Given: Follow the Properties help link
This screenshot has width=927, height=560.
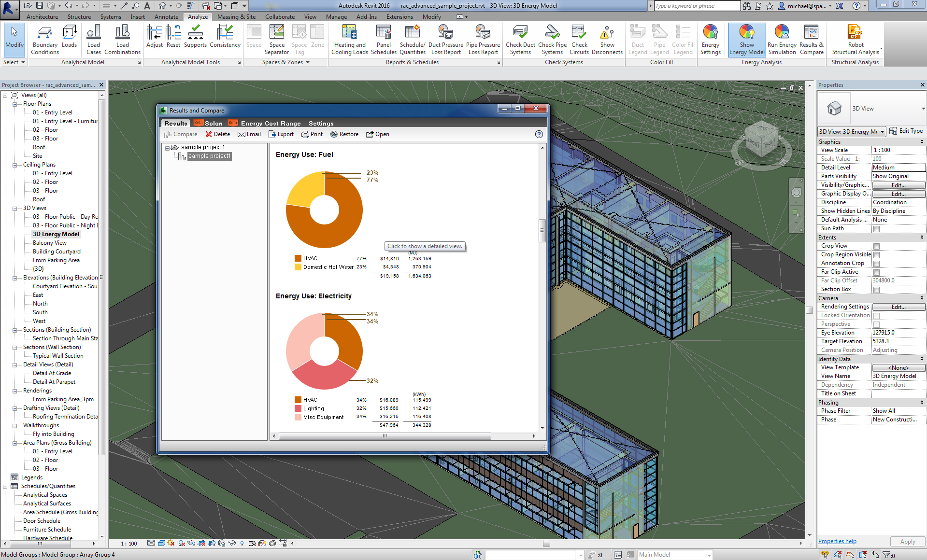Looking at the screenshot, I should click(x=837, y=541).
